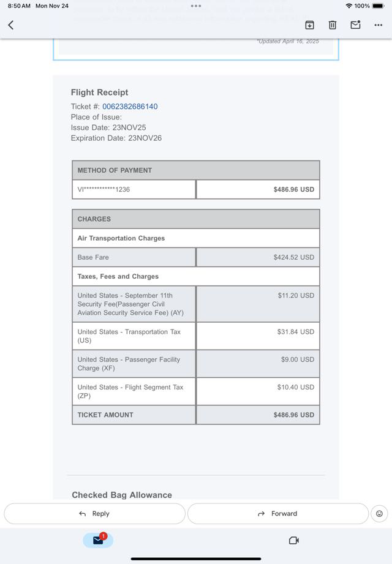392x564 pixels.
Task: Add emoji reaction to email
Action: tap(379, 514)
